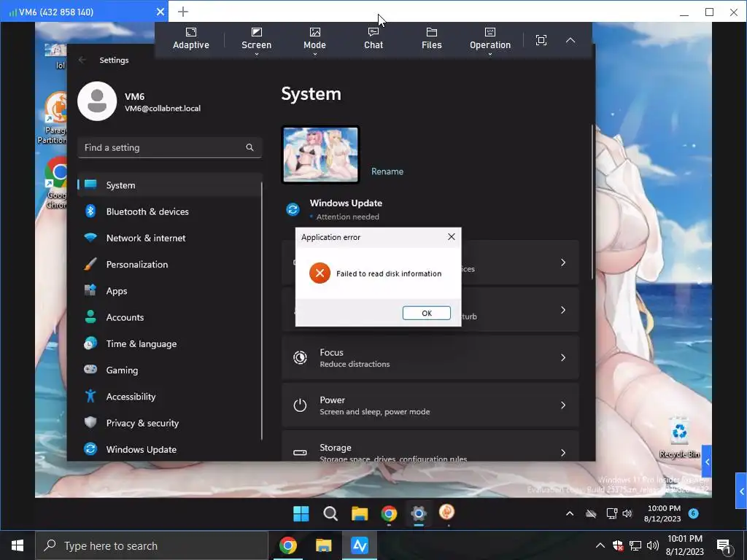The width and height of the screenshot is (747, 560).
Task: Open remote taskbar Paragon Partition app icon
Action: [x=447, y=513]
